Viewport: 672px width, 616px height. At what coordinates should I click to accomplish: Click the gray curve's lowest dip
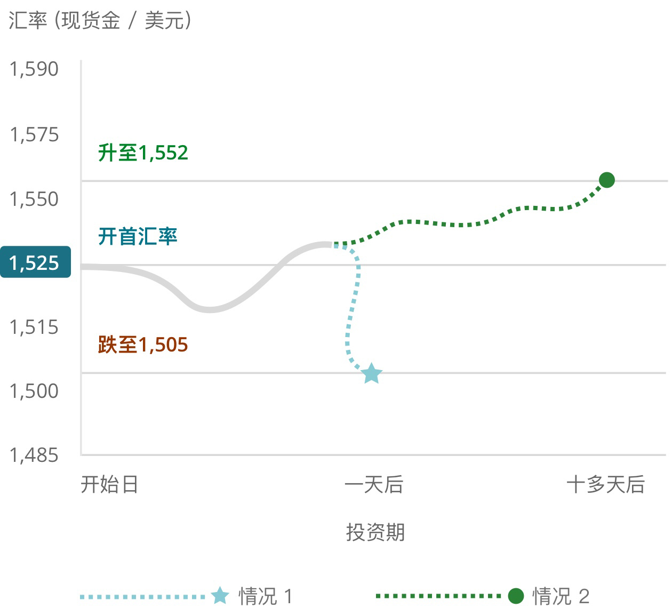[209, 309]
